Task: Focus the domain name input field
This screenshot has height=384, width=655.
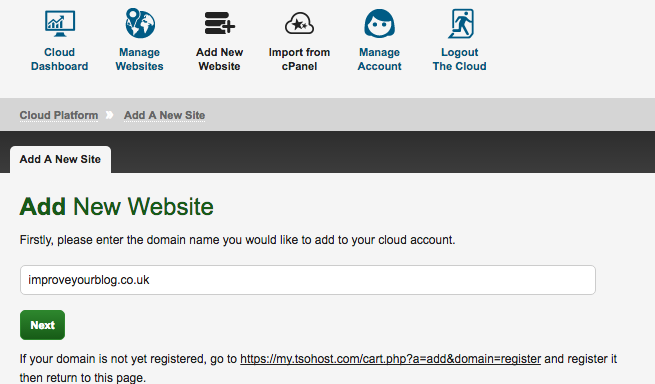Action: coord(308,280)
